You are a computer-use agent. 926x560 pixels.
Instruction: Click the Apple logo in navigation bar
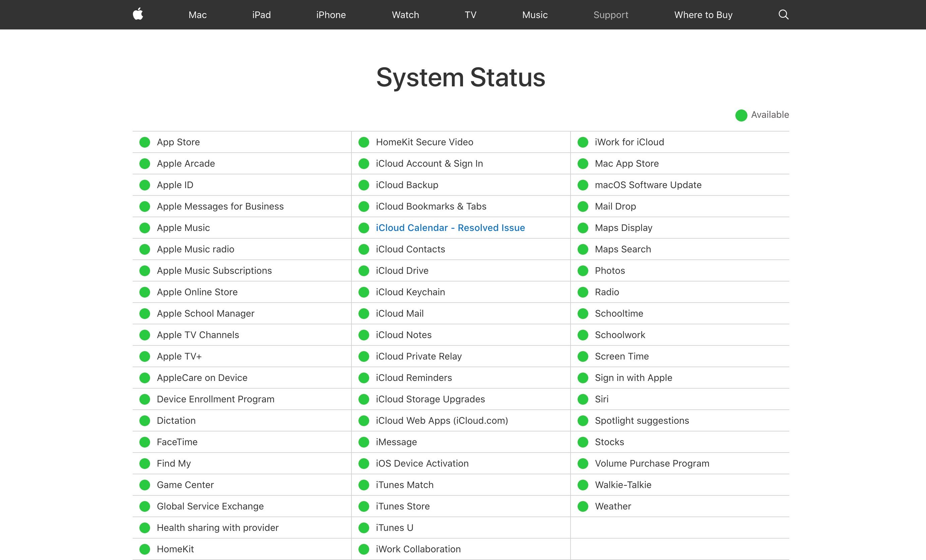tap(138, 14)
